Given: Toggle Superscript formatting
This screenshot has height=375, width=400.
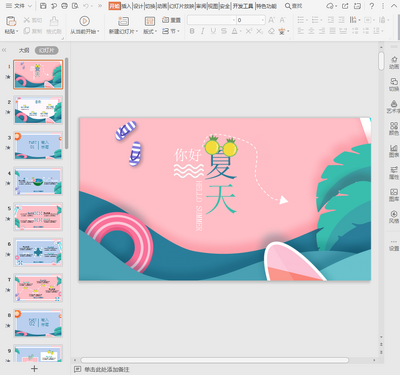Looking at the screenshot, I should 249,31.
